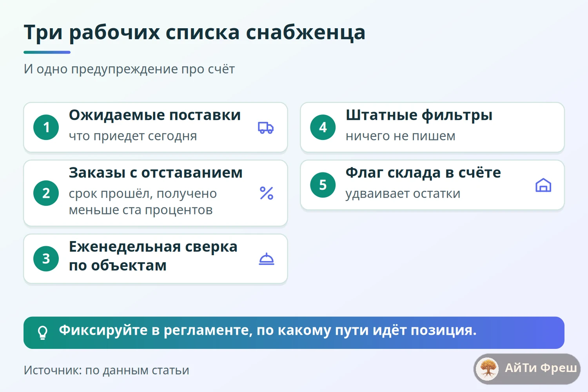
Task: Select the green number 2 badge
Action: point(46,193)
